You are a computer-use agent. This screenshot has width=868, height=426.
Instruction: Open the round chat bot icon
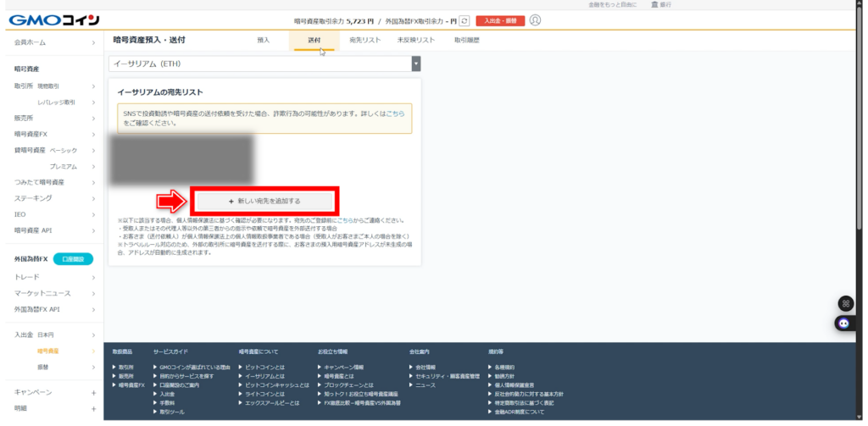(844, 323)
